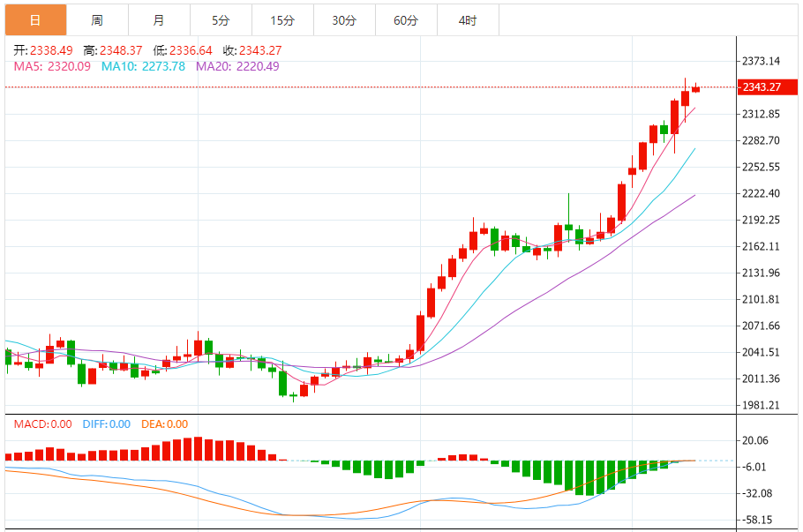This screenshot has width=803, height=532.
Task: Click the 2071.66 price axis label
Action: (761, 326)
